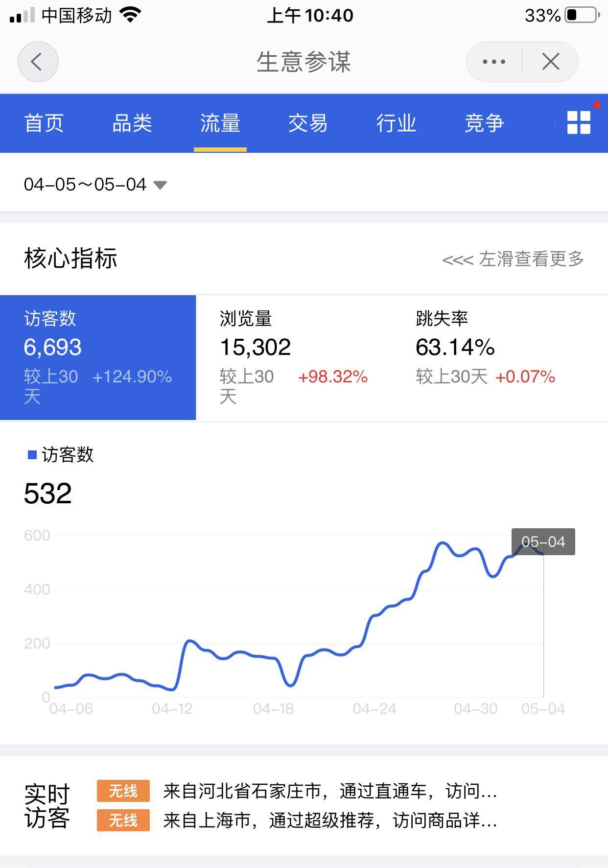Tap the 实时访客 section label
608x868 pixels.
click(47, 806)
